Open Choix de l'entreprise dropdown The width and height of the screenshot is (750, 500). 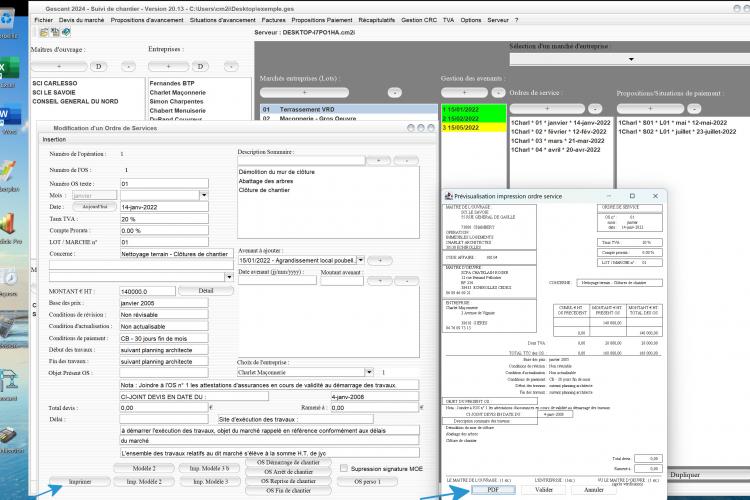[369, 372]
